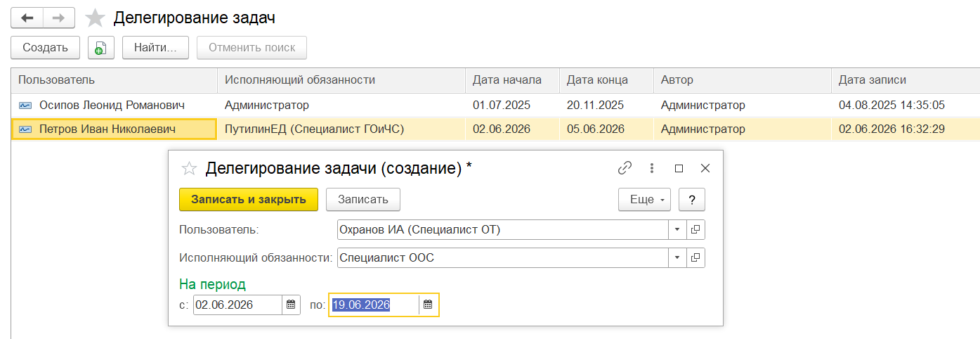The image size is (980, 339).
Task: Select the row Осипов Леонид Романович
Action: [x=495, y=105]
